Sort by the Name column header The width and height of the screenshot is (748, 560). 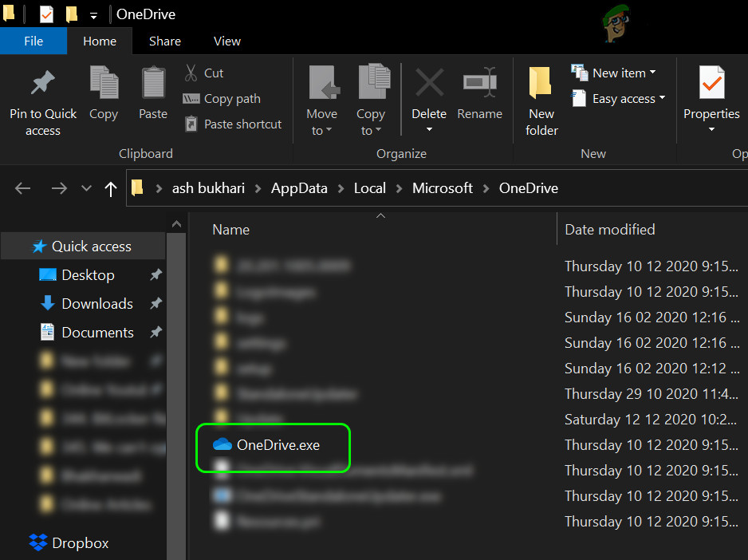click(x=231, y=230)
